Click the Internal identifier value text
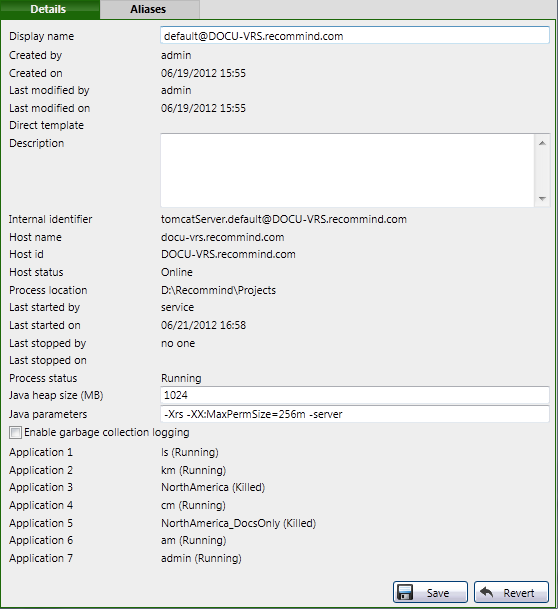 (x=284, y=219)
